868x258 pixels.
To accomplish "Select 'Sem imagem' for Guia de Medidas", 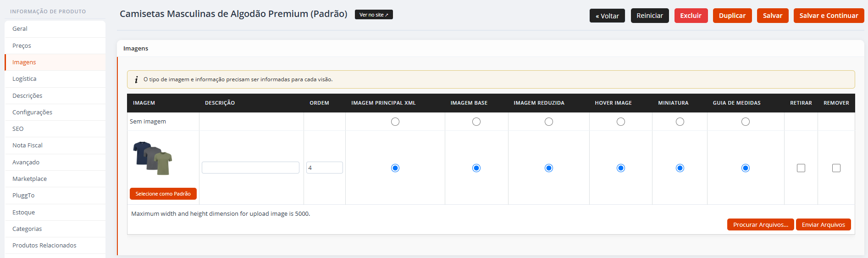I will tap(746, 122).
